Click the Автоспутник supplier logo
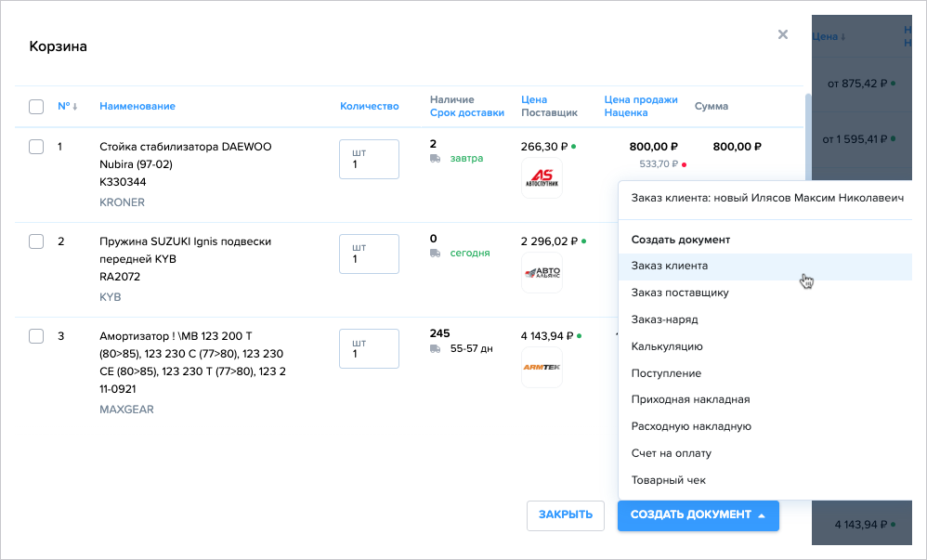The height and width of the screenshot is (560, 927). click(542, 178)
